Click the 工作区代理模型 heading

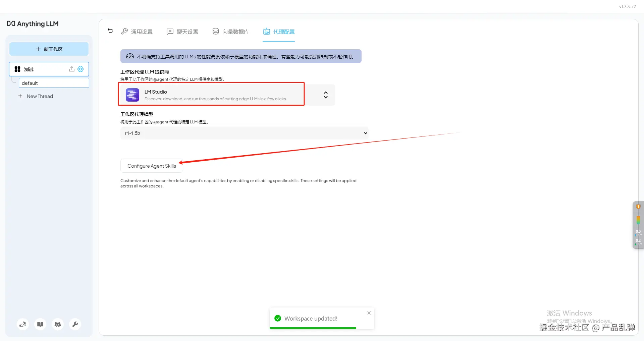(137, 114)
